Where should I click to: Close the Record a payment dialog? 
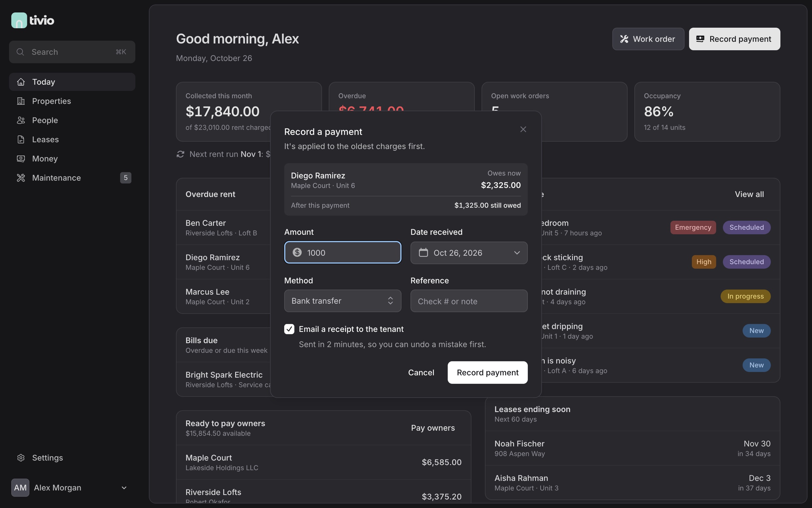523,129
